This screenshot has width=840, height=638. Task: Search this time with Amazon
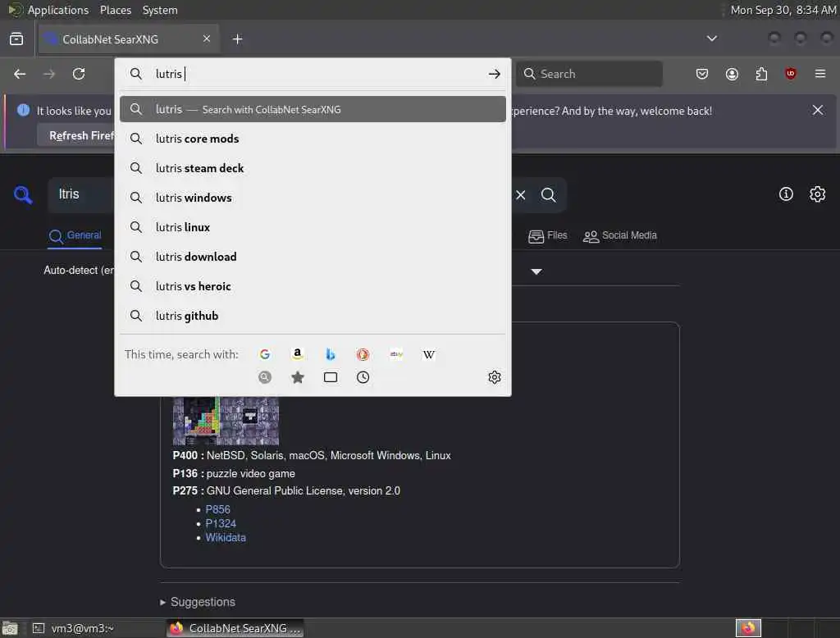pos(297,354)
